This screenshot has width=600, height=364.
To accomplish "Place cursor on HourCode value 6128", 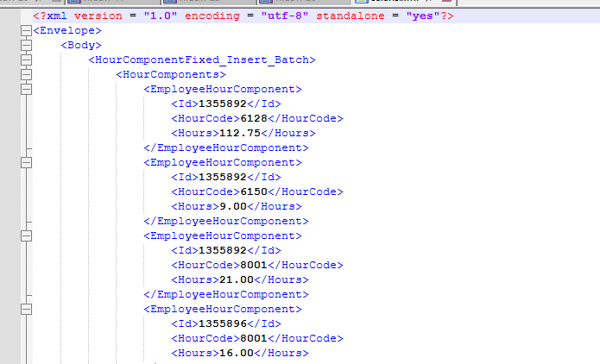I will [254, 118].
